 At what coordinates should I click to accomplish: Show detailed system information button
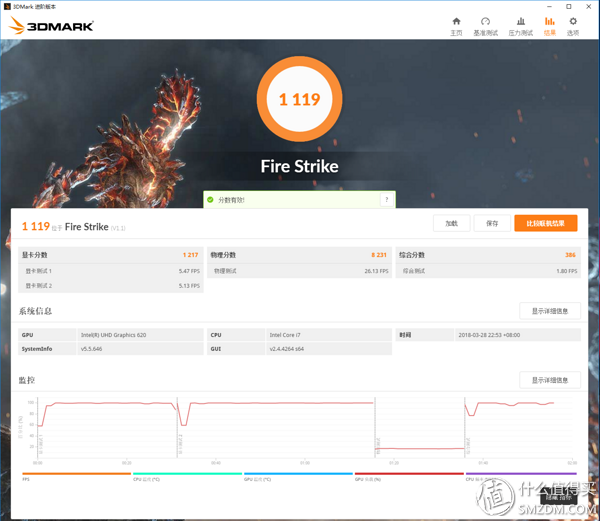550,311
